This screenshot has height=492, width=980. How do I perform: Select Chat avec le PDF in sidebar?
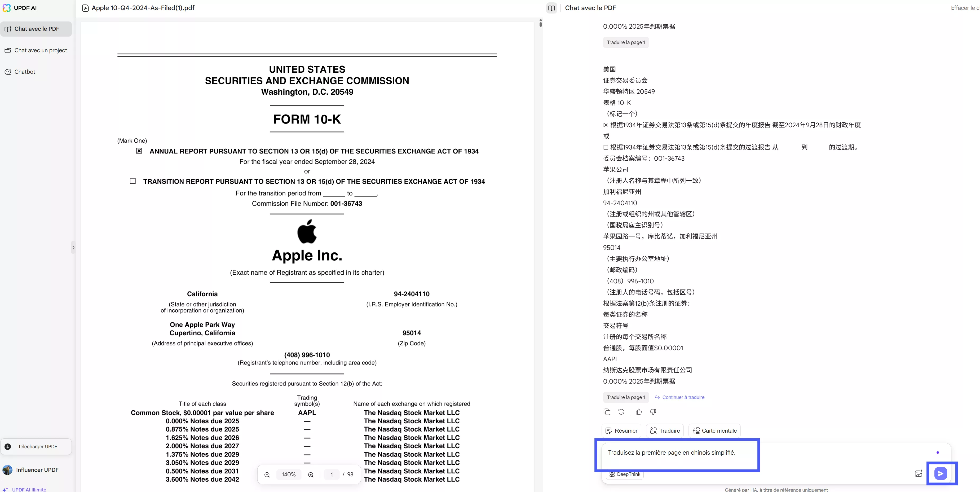[36, 29]
